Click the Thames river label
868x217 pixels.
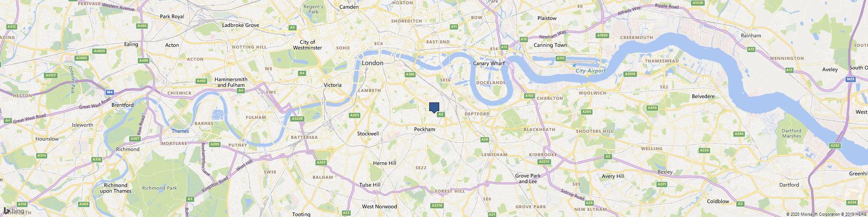(x=180, y=131)
